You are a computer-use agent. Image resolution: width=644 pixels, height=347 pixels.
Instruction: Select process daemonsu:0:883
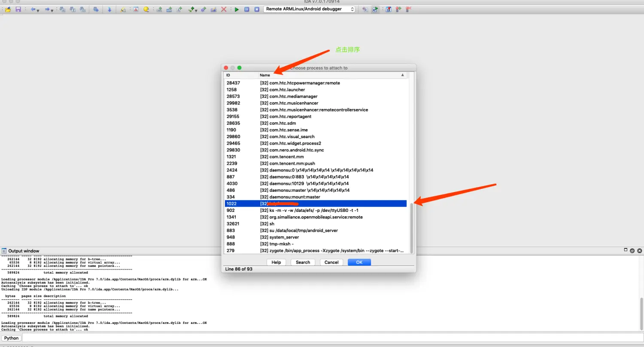click(x=316, y=177)
